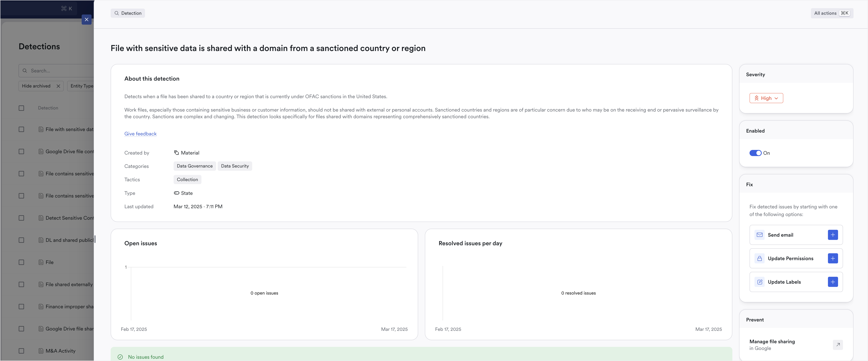
Task: Open the Google Drive file shared row
Action: 69,329
